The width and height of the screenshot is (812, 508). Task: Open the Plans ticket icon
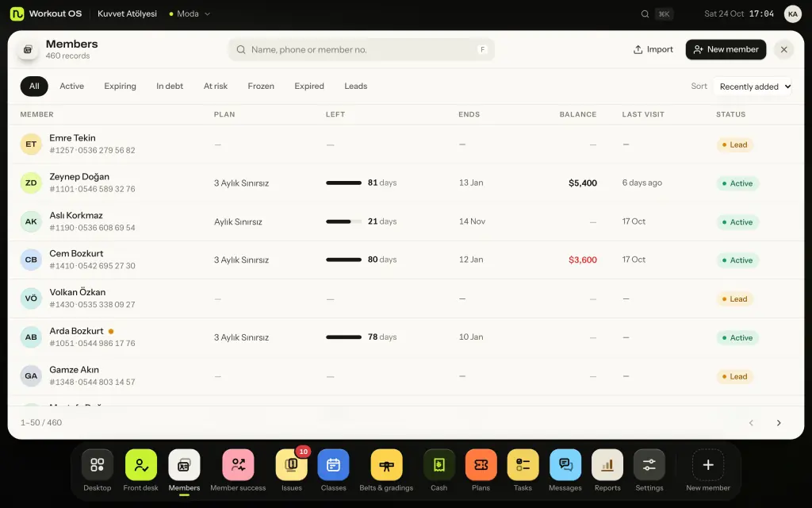coord(481,464)
